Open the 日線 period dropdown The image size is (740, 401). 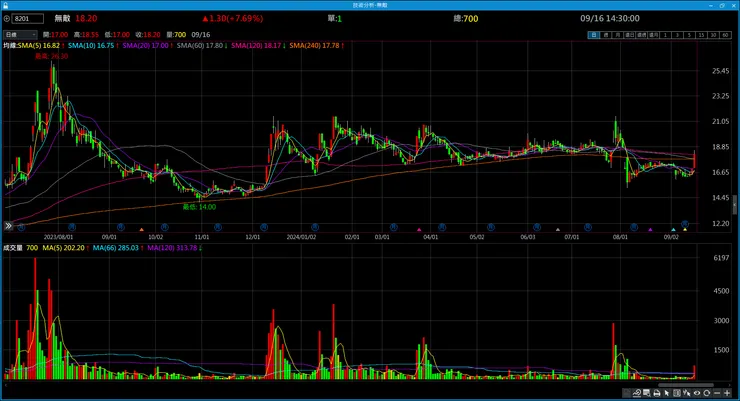pos(20,34)
